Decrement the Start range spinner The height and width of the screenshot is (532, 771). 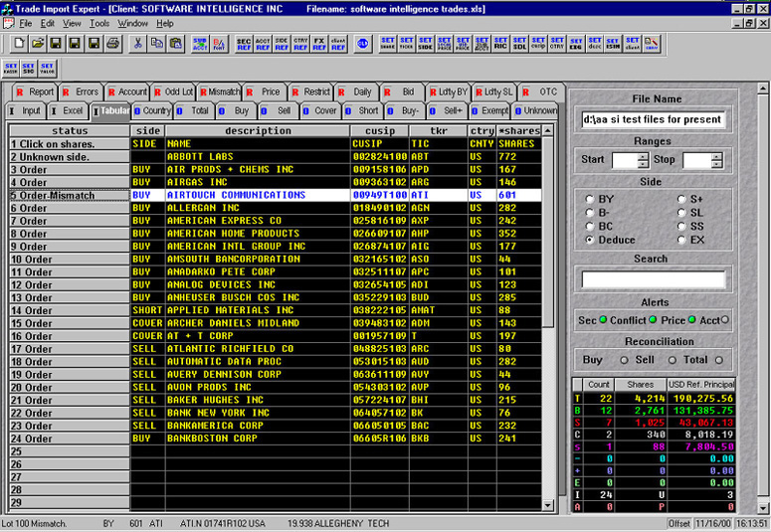pos(643,164)
